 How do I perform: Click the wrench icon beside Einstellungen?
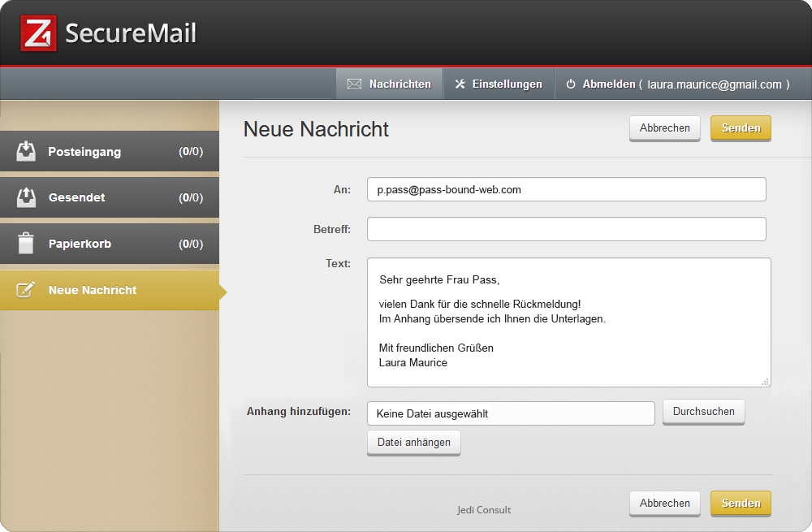point(460,84)
